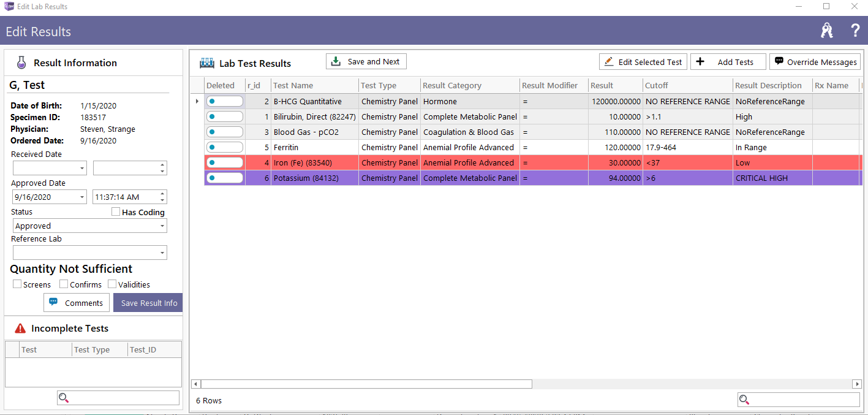Image resolution: width=868 pixels, height=415 pixels.
Task: Check the Screens checkbox
Action: tap(17, 284)
